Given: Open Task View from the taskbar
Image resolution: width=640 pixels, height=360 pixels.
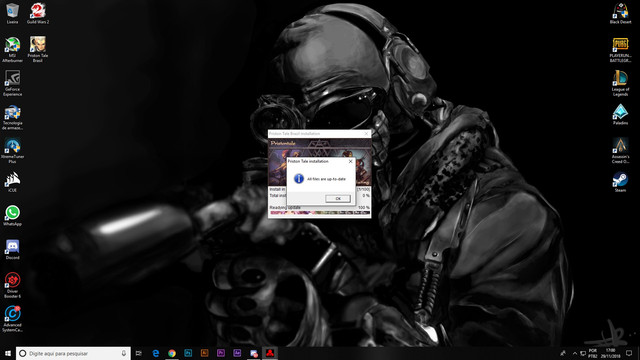Looking at the screenshot, I should click(139, 353).
